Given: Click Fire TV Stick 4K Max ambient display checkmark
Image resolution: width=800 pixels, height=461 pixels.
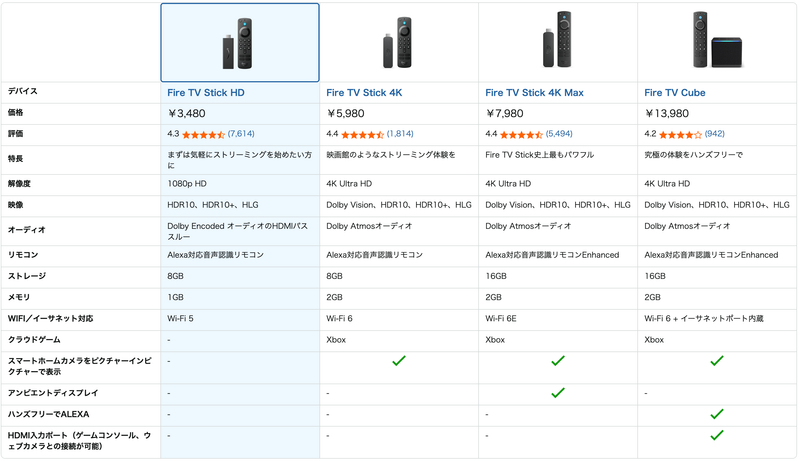Looking at the screenshot, I should (x=558, y=392).
